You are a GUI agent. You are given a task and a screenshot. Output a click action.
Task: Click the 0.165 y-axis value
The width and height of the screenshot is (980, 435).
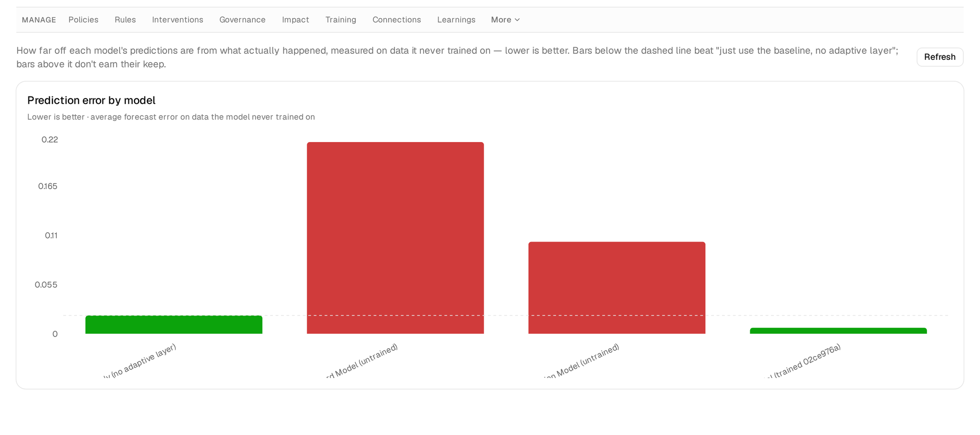(48, 186)
